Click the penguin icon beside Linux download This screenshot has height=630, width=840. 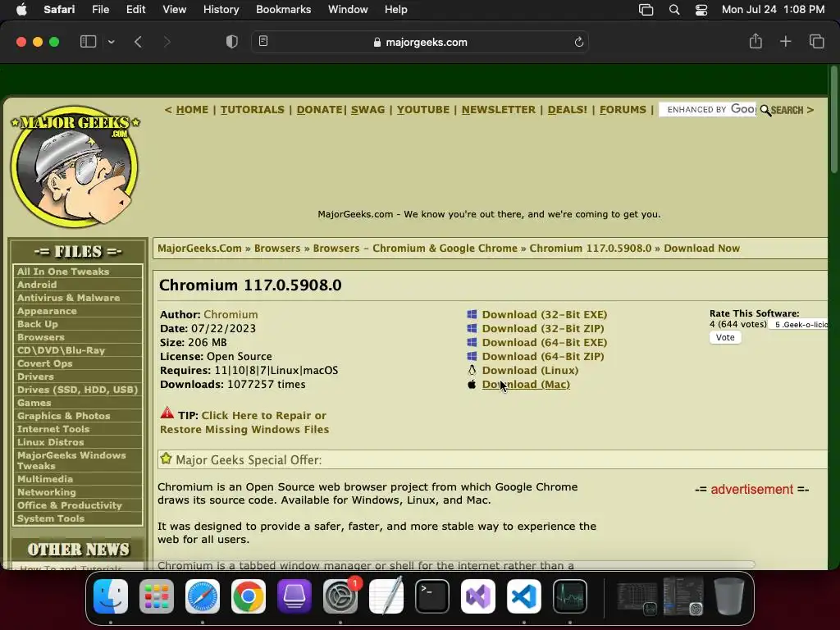(472, 370)
